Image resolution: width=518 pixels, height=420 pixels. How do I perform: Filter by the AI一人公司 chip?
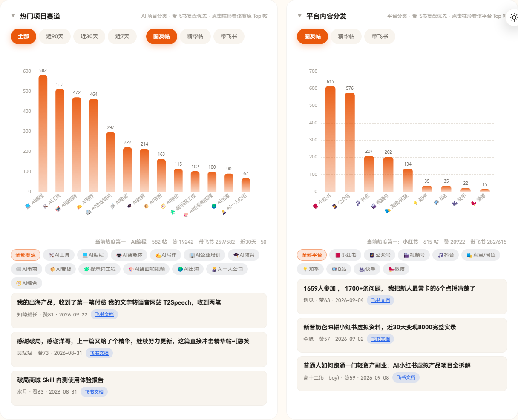227,269
